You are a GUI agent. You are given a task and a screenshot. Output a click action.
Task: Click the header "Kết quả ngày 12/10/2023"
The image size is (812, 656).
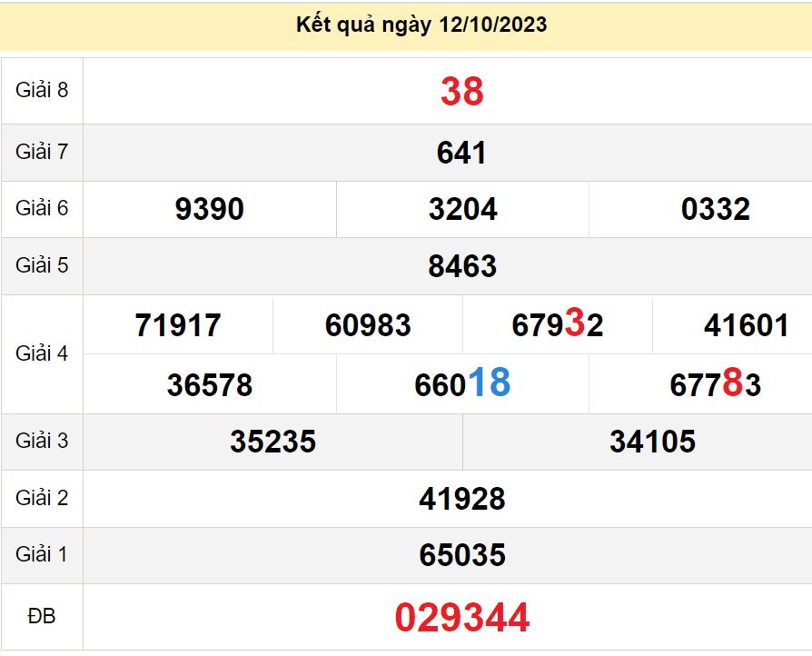point(421,25)
